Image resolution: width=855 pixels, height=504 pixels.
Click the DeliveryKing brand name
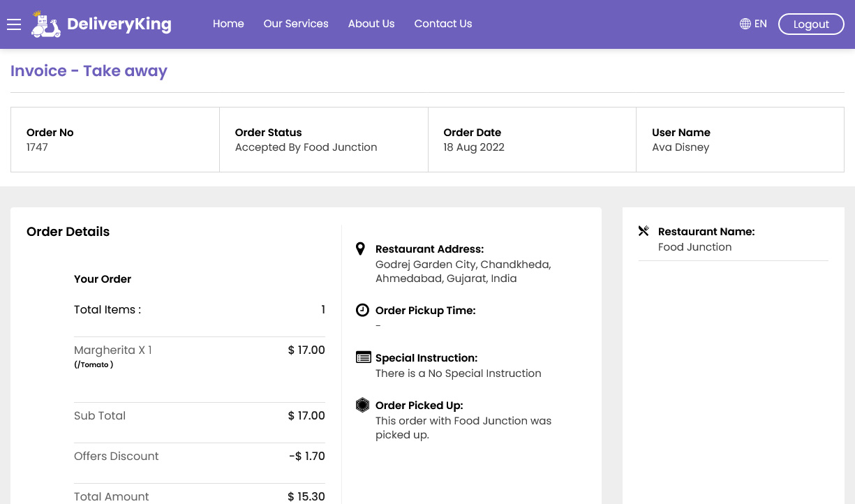119,24
